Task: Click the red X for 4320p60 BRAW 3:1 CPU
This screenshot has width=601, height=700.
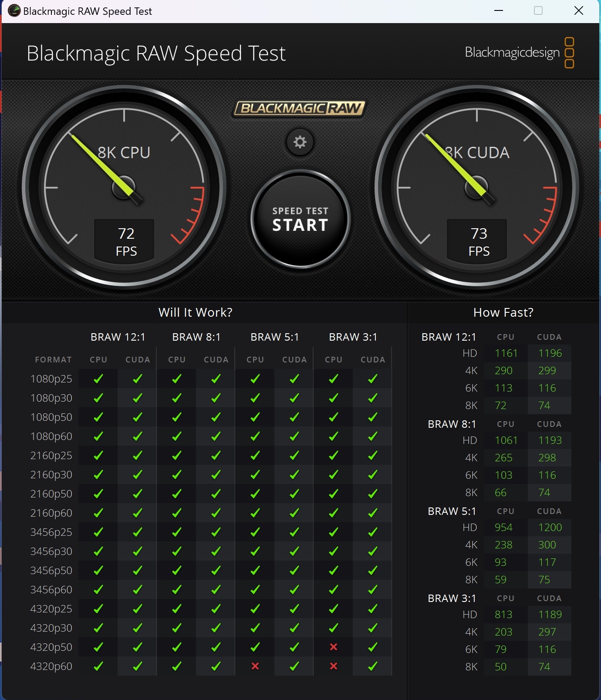Action: tap(334, 666)
